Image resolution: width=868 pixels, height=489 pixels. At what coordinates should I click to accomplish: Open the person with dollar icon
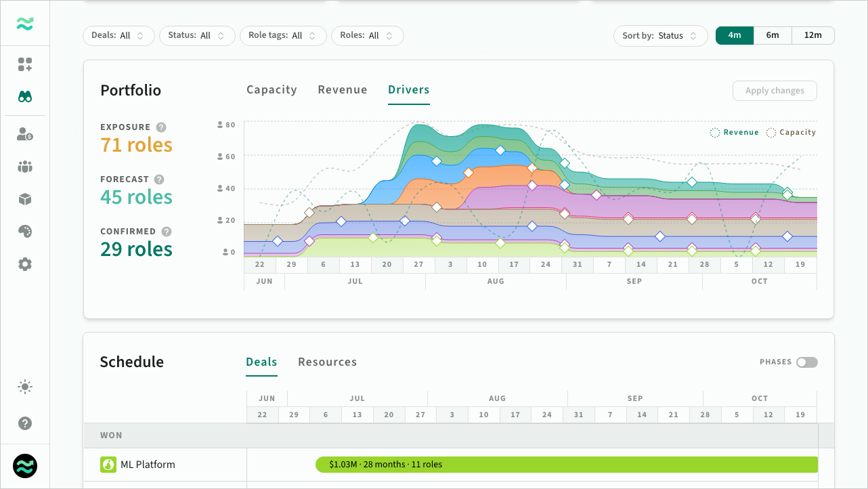(25, 134)
